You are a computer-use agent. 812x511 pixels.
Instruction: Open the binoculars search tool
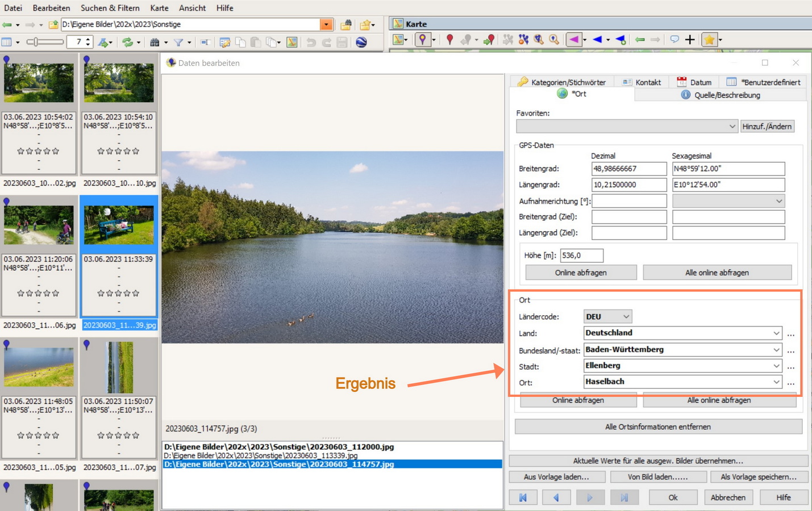[155, 42]
